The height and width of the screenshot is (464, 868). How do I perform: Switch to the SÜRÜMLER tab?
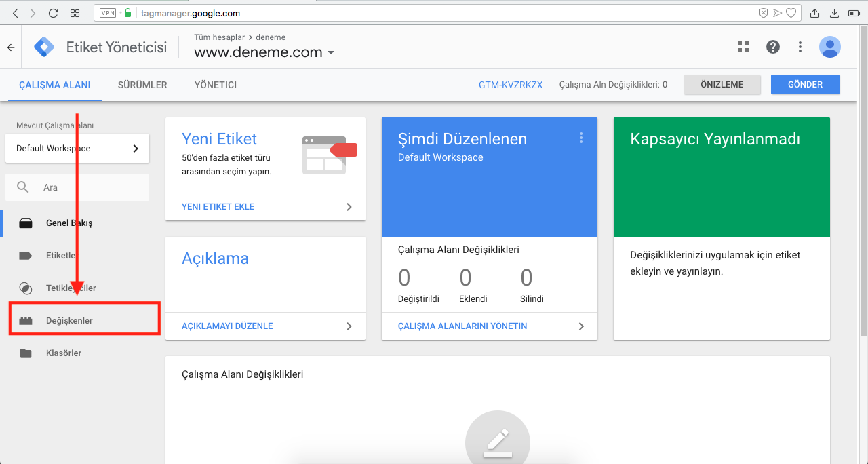click(x=142, y=85)
